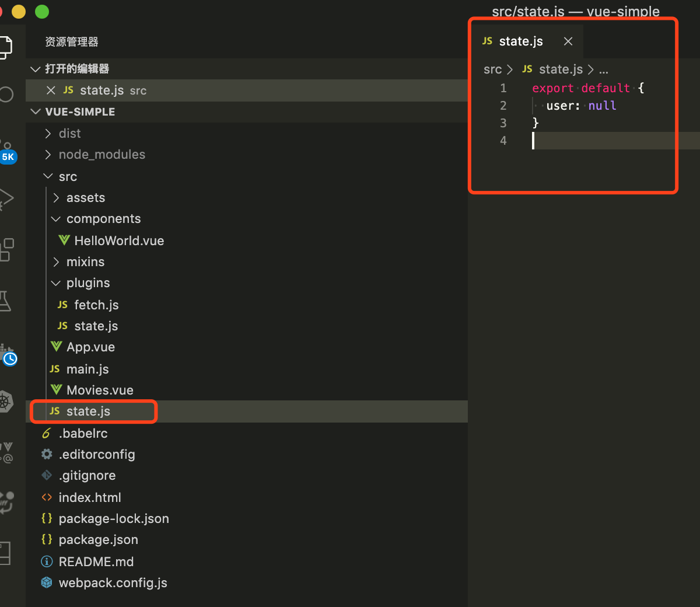Open Source Control with 5K badge
Viewport: 700px width, 607px height.
[x=6, y=148]
